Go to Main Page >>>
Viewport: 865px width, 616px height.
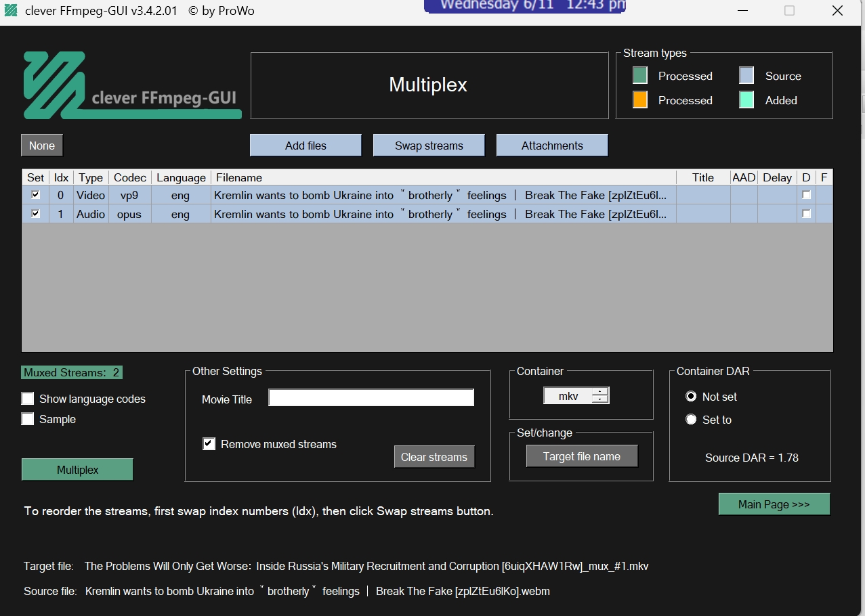tap(774, 504)
